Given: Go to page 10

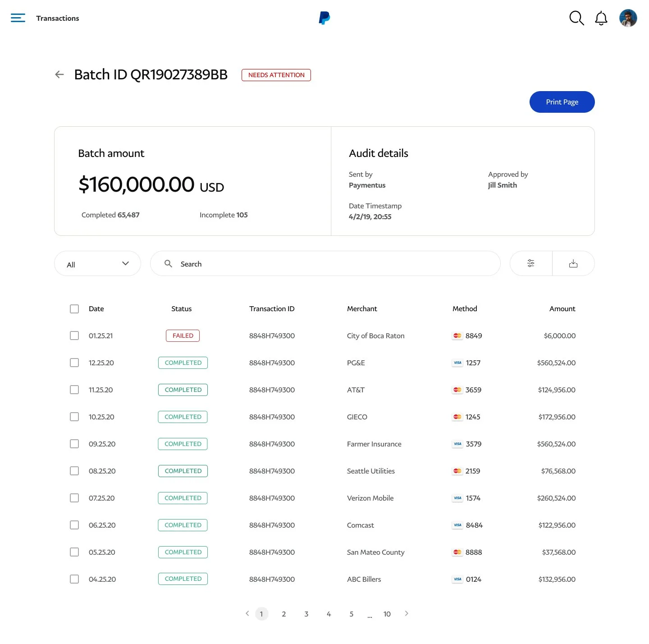Looking at the screenshot, I should pyautogui.click(x=387, y=614).
